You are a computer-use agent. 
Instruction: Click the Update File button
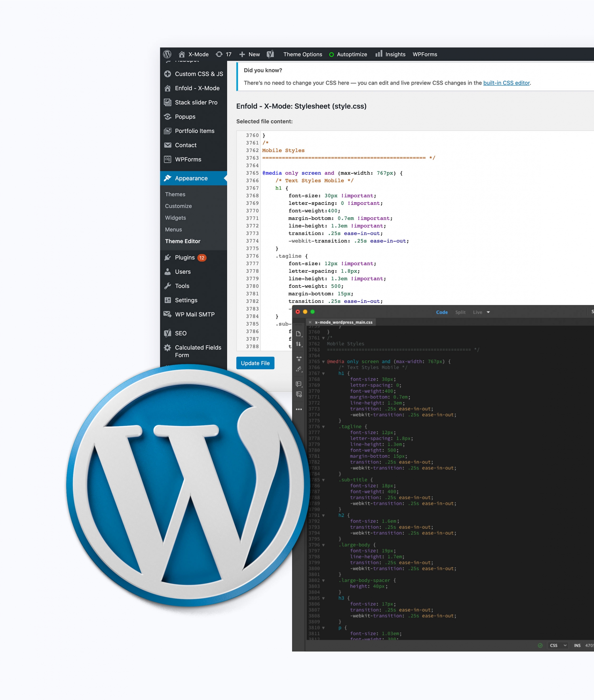255,363
